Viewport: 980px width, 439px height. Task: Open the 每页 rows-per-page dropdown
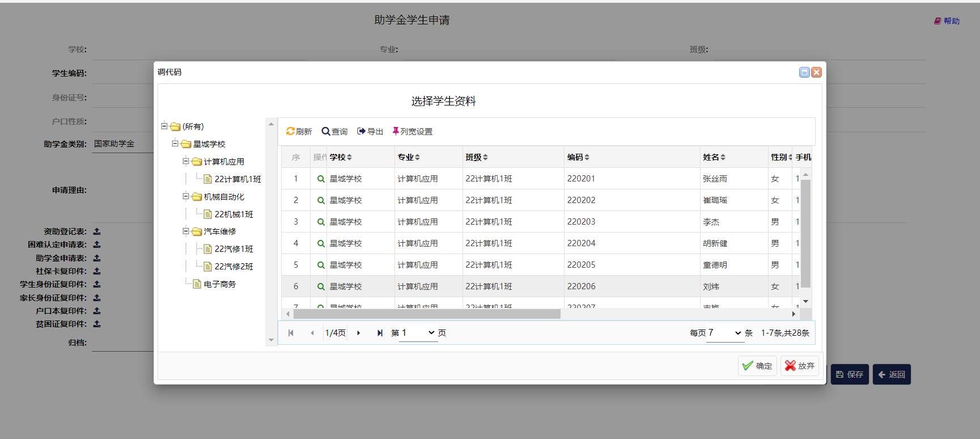pyautogui.click(x=725, y=333)
